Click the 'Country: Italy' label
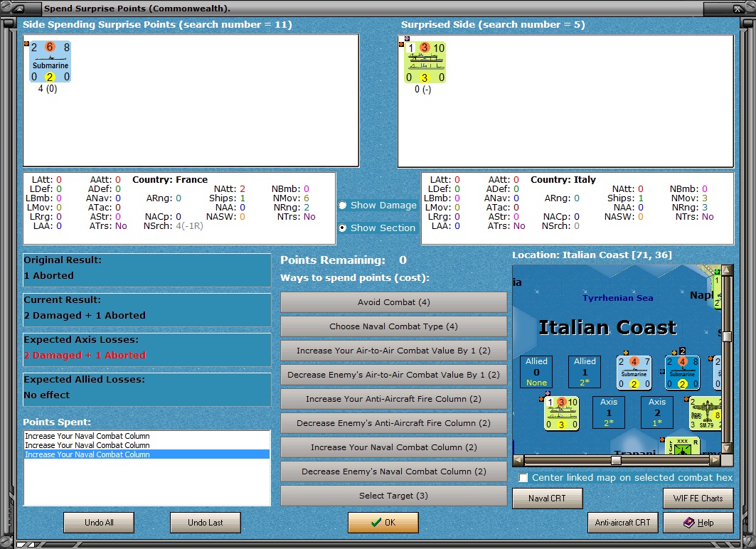This screenshot has width=756, height=549. tap(563, 180)
